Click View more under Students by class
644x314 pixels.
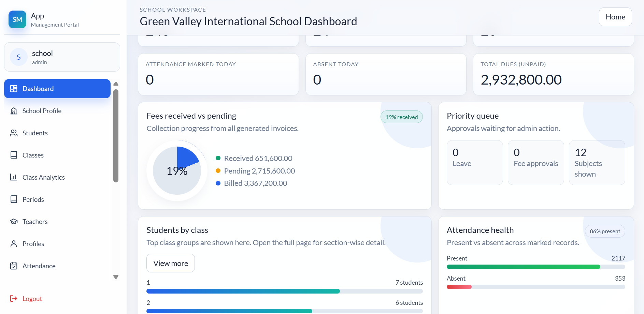coord(171,263)
